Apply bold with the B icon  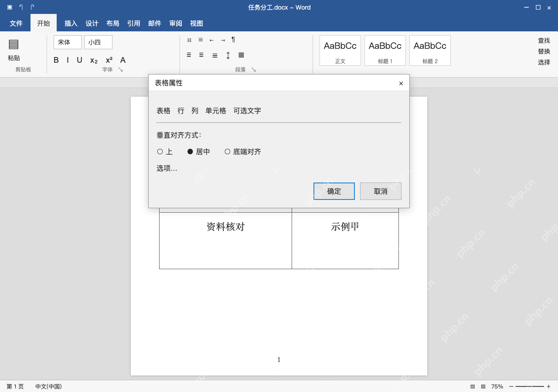pyautogui.click(x=56, y=60)
